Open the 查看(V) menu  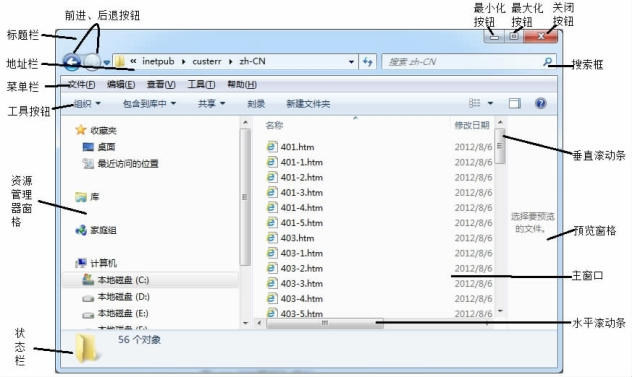click(161, 84)
